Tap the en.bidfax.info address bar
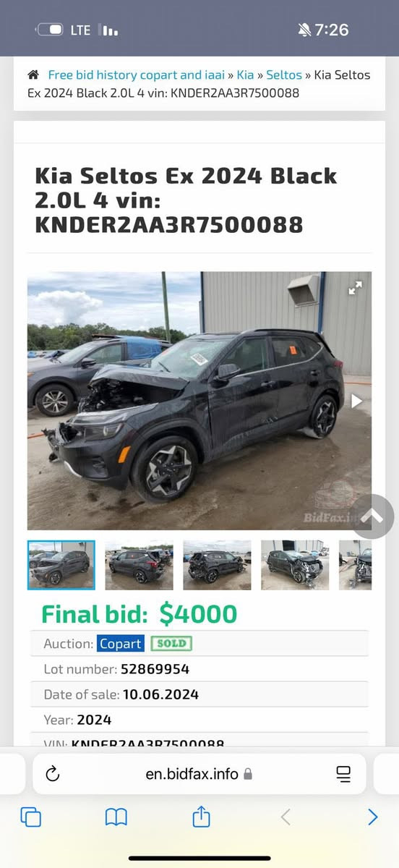Viewport: 399px width, 868px height. pyautogui.click(x=199, y=775)
